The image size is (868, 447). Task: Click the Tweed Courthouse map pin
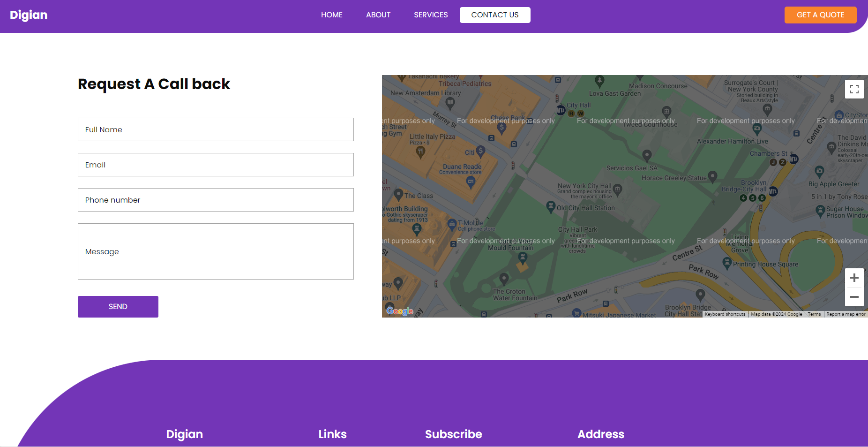coord(667,112)
